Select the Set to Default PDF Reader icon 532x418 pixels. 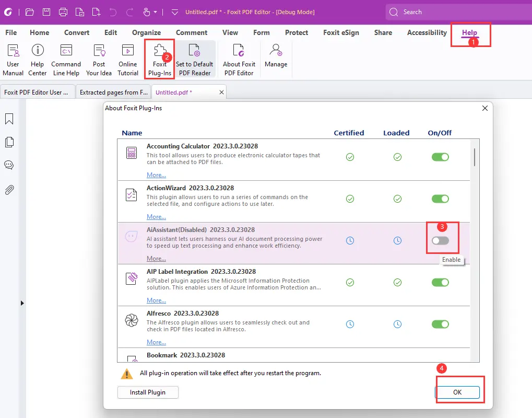pyautogui.click(x=195, y=59)
